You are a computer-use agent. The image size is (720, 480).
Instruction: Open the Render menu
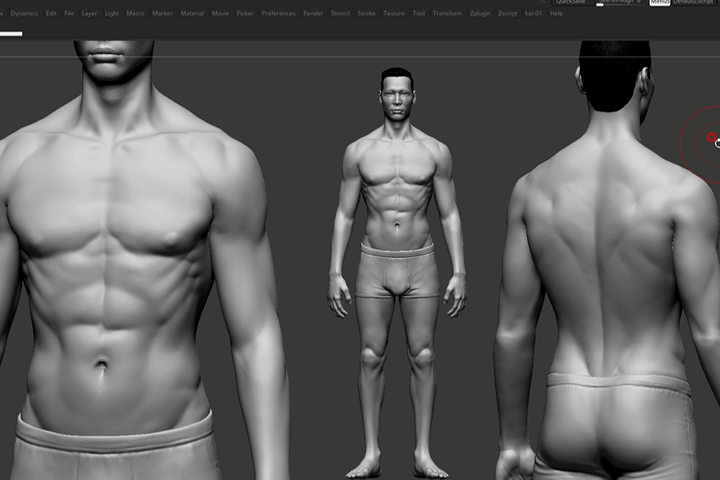(313, 13)
